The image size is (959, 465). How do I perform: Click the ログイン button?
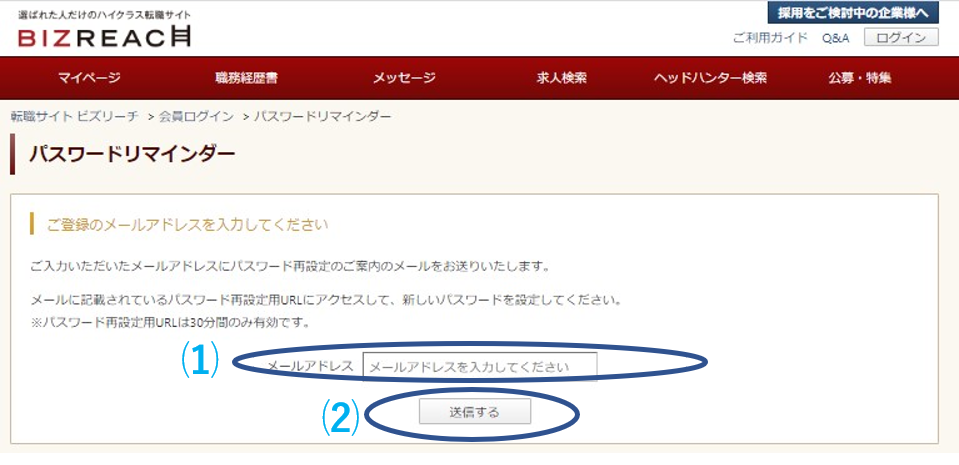point(901,37)
